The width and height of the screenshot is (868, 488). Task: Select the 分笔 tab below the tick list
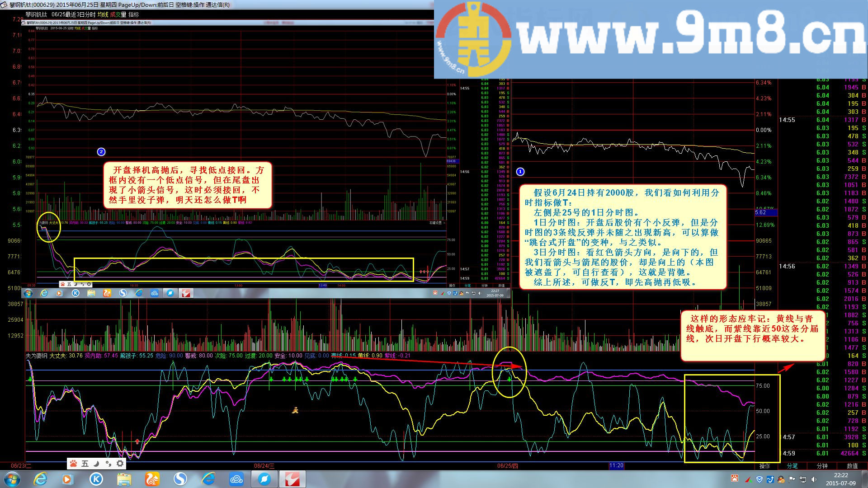792,466
